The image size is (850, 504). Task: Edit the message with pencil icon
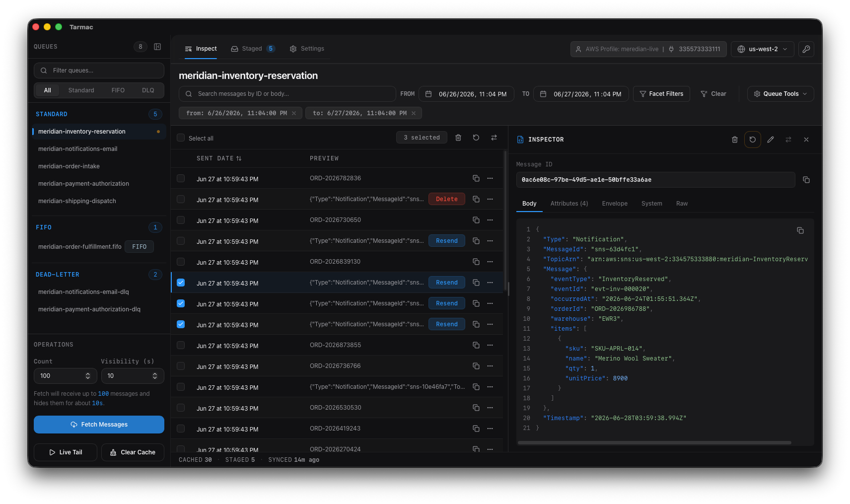coord(771,140)
